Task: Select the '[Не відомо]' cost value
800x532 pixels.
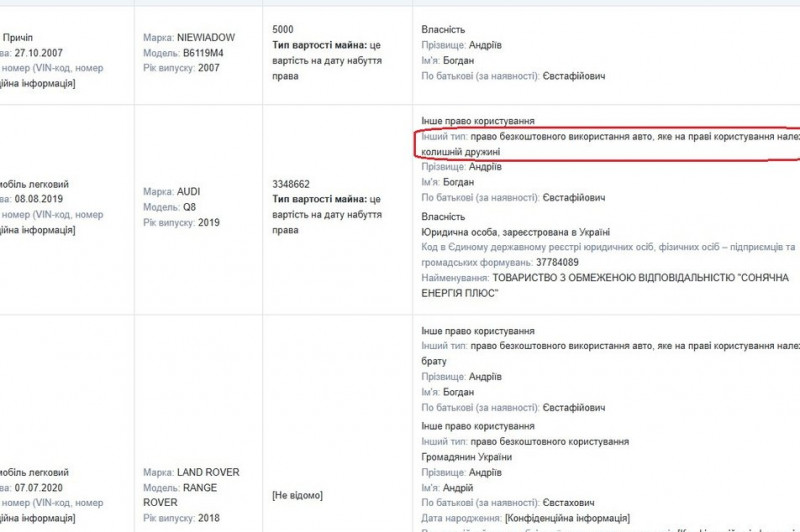Action: [297, 495]
